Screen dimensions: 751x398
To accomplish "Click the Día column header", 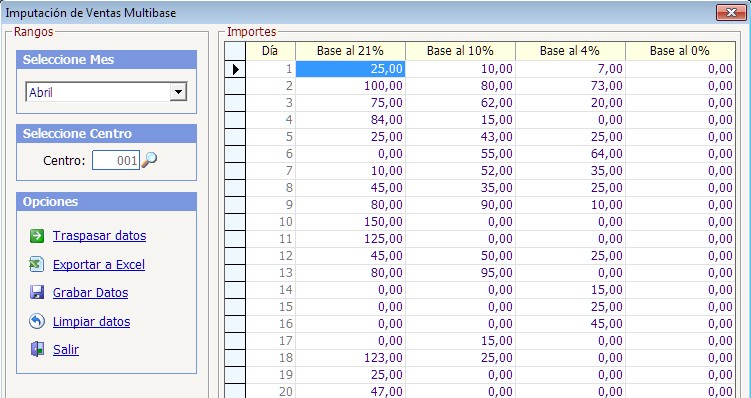I will 271,51.
